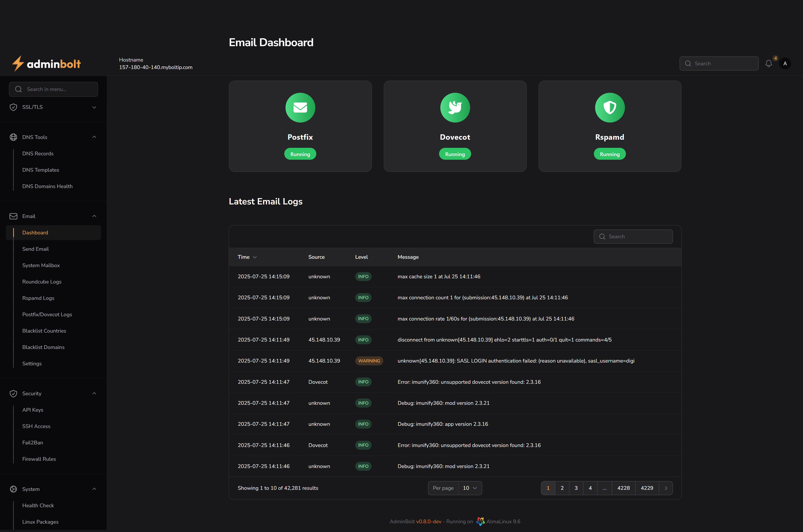Click the magnifier in the email logs search
This screenshot has height=532, width=803.
602,236
